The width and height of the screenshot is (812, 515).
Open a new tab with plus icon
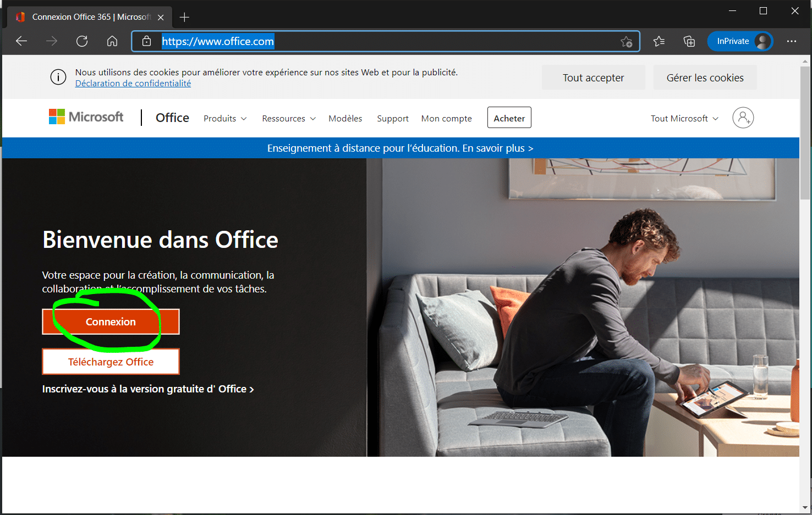point(184,17)
